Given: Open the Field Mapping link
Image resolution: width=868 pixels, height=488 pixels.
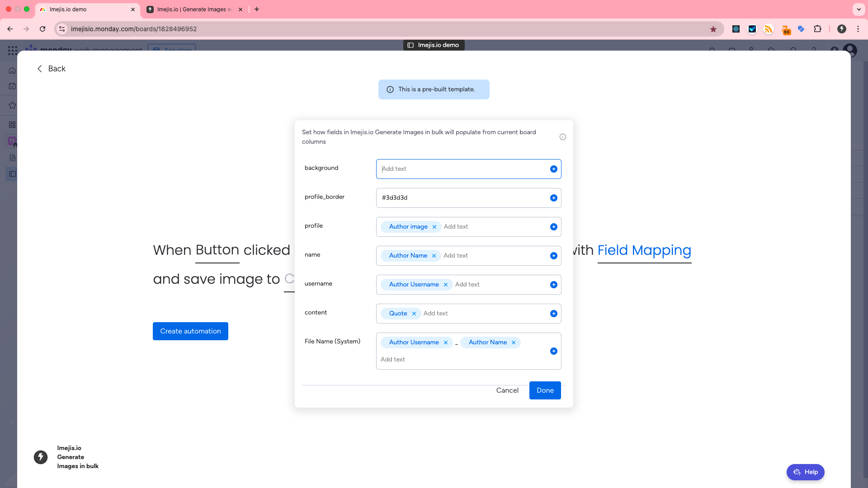Looking at the screenshot, I should pos(644,250).
